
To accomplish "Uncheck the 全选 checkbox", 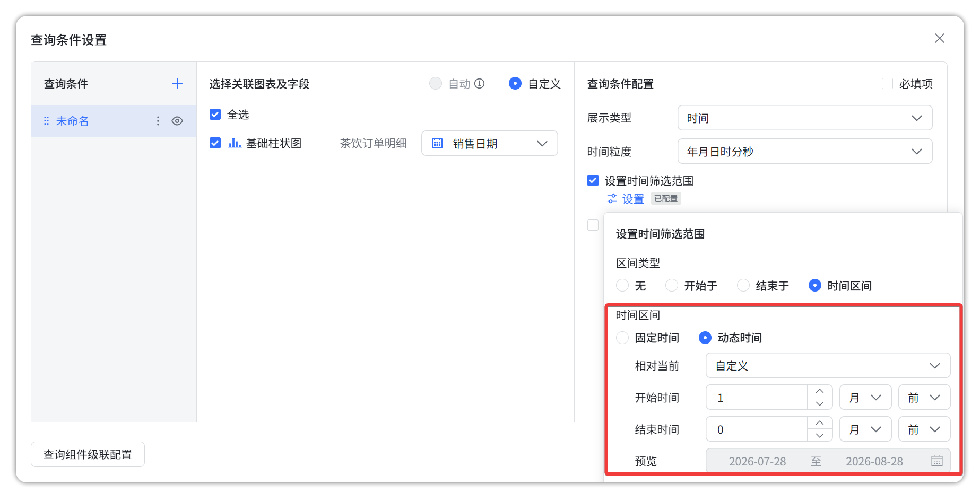I will point(215,115).
